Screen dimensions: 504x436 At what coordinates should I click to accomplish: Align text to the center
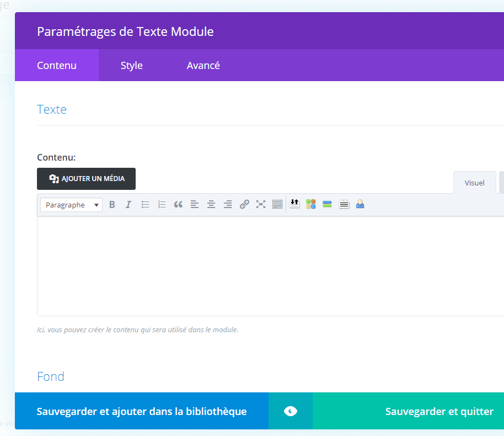[x=211, y=204]
